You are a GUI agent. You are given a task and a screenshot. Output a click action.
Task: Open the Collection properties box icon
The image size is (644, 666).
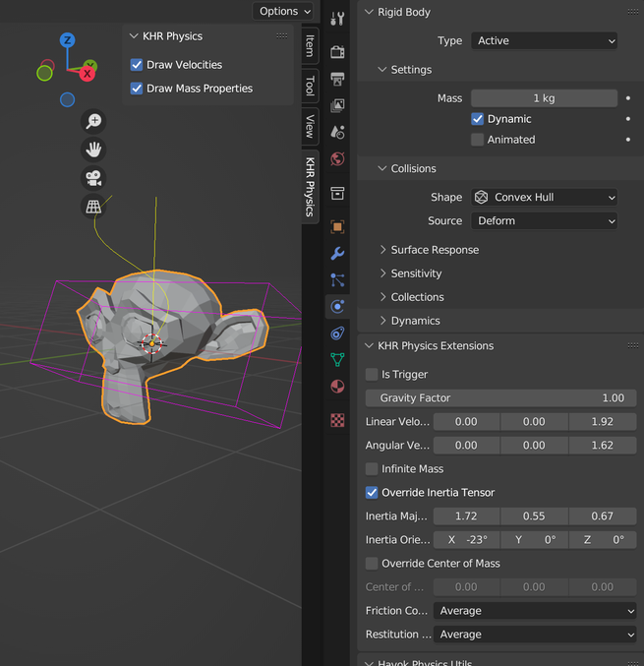337,193
